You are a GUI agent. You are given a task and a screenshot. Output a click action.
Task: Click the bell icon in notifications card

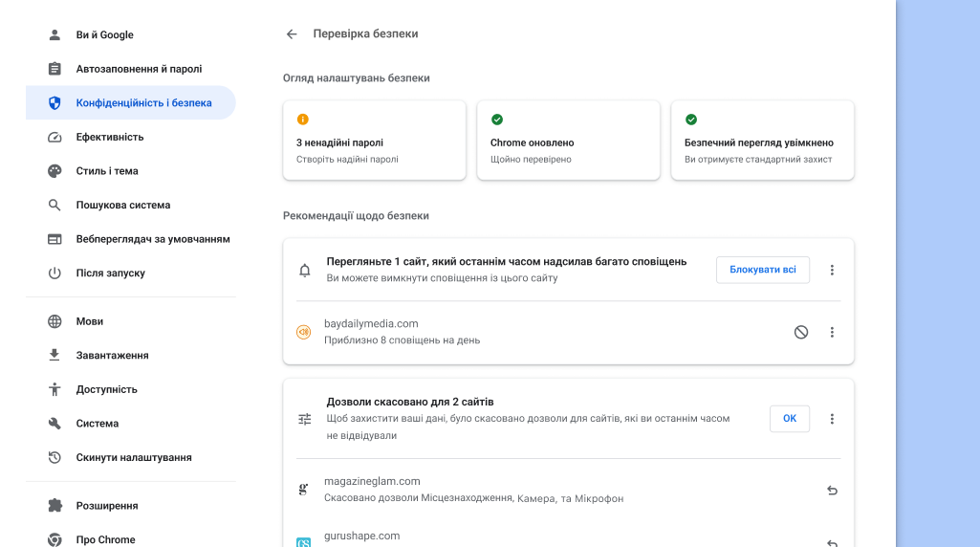click(x=304, y=270)
